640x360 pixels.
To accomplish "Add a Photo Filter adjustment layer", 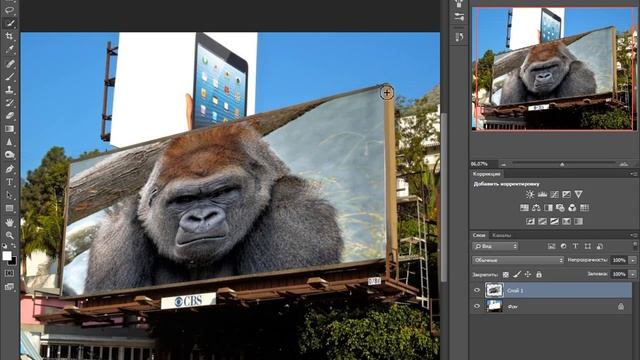I will (x=560, y=208).
